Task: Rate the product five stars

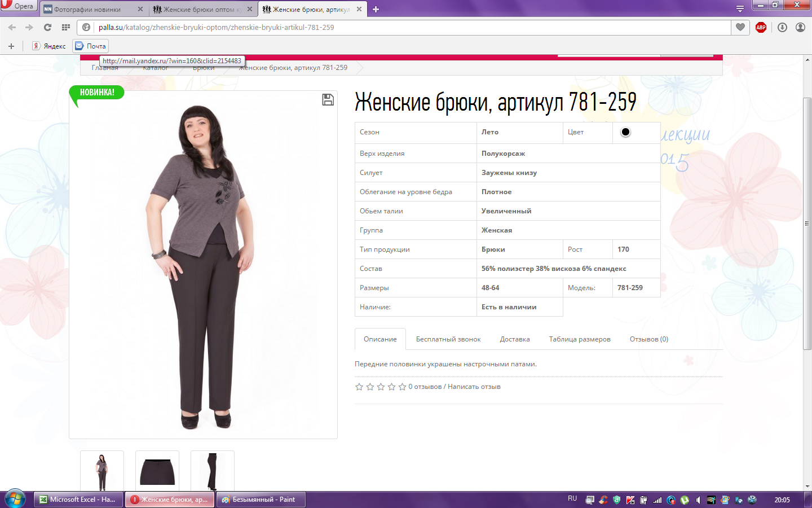Action: tap(402, 387)
